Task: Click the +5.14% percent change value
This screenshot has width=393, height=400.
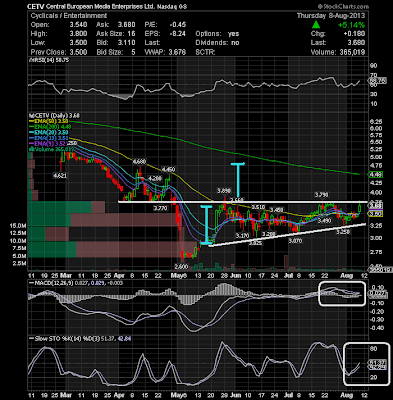Action: tap(351, 25)
